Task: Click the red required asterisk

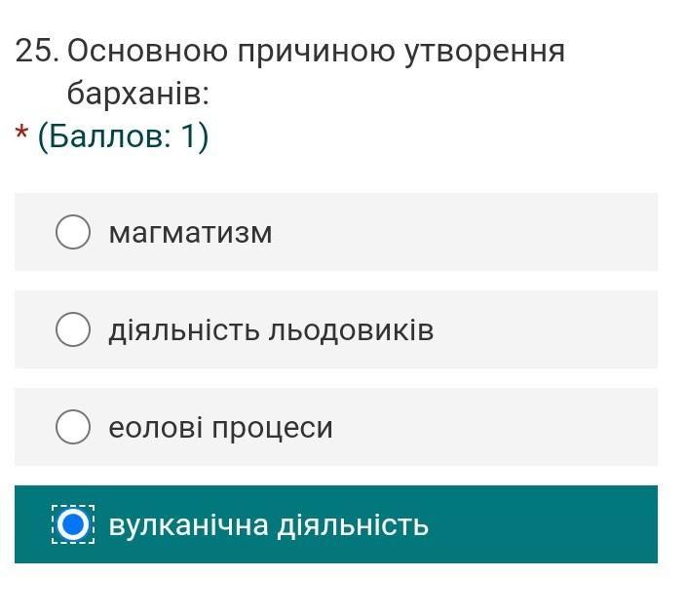Action: (21, 132)
